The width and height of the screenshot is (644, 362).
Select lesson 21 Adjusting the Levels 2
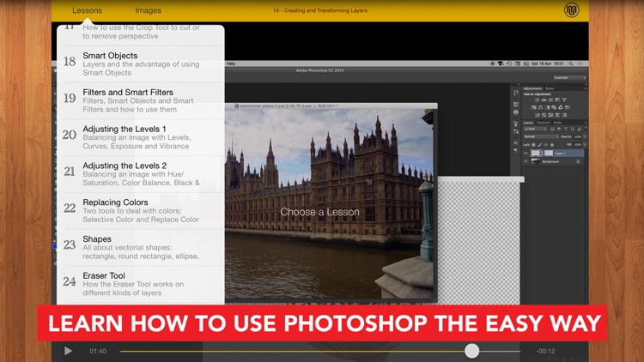click(x=141, y=174)
